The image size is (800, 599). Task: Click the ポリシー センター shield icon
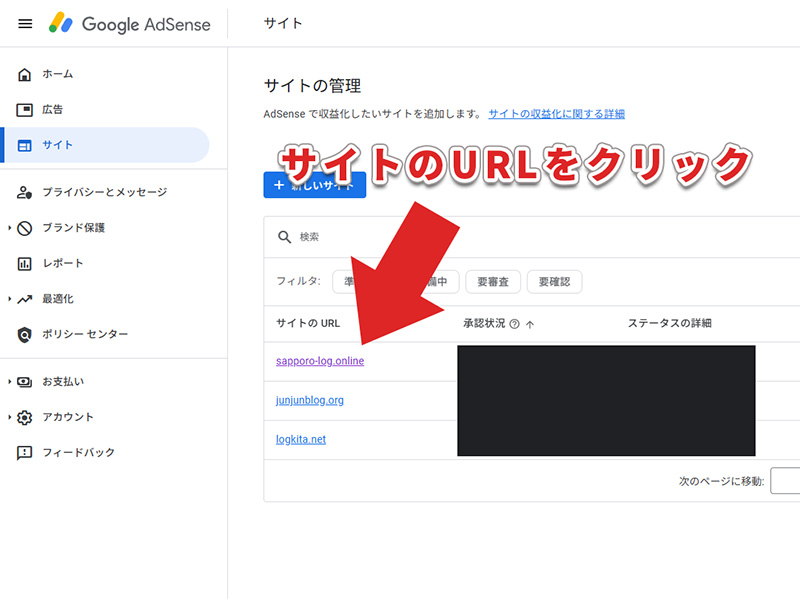pos(24,335)
